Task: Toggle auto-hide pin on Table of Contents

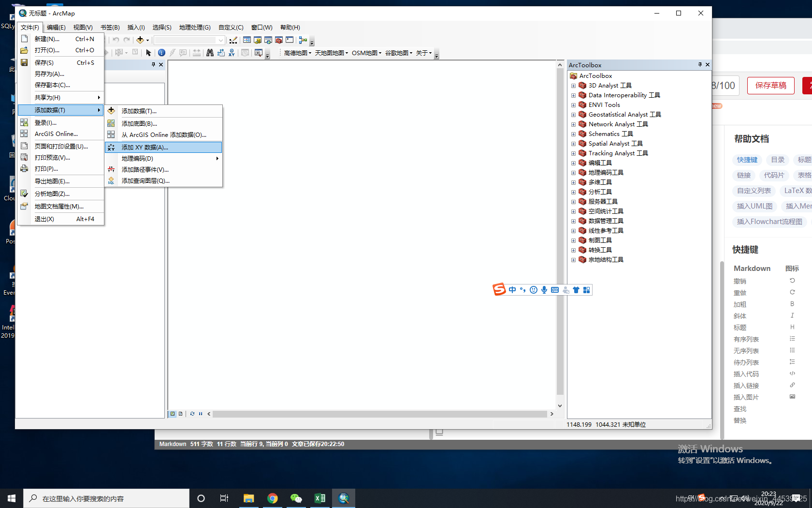Action: 154,64
